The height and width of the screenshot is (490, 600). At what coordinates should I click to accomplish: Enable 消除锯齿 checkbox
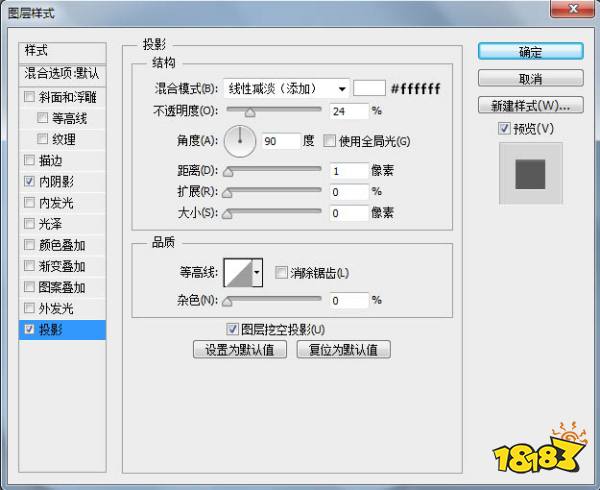click(x=281, y=272)
